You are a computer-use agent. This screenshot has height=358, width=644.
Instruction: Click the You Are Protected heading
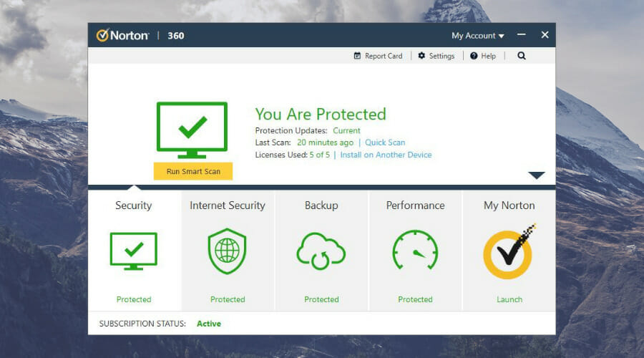point(321,114)
